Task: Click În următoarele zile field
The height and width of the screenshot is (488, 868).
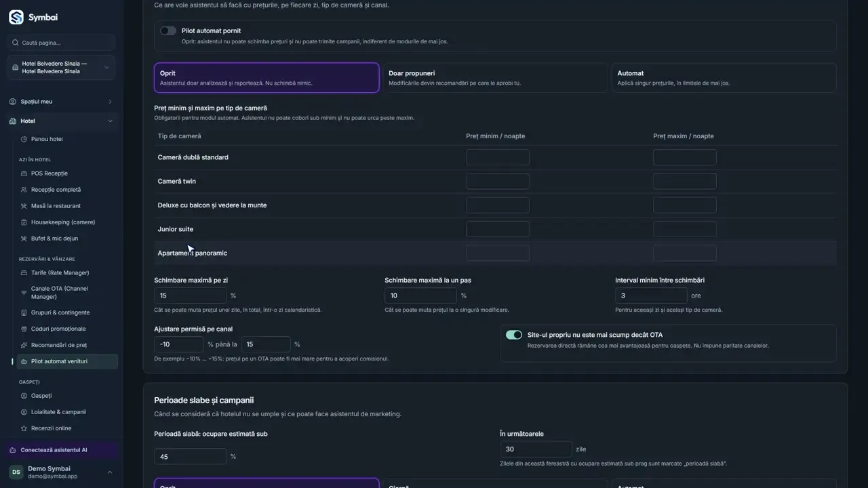Action: coord(536,449)
